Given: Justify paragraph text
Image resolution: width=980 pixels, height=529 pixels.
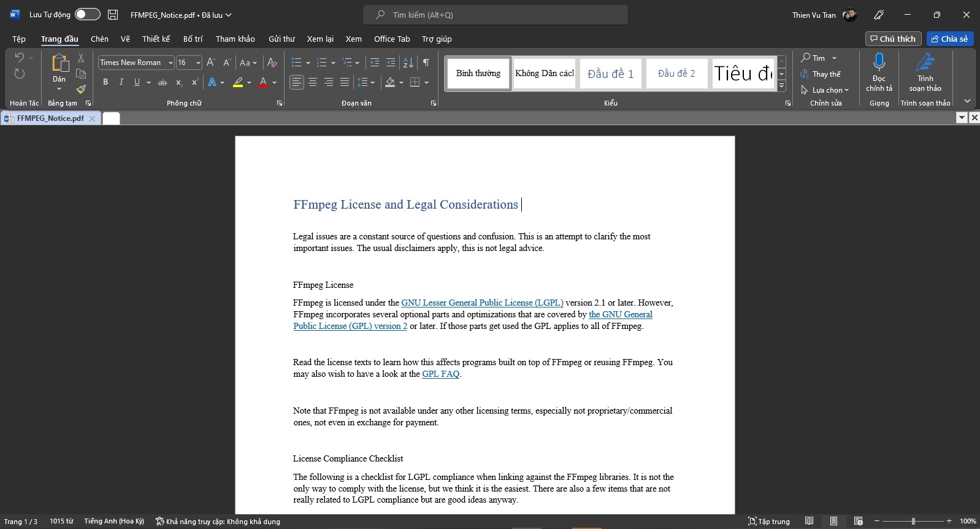Looking at the screenshot, I should point(345,82).
